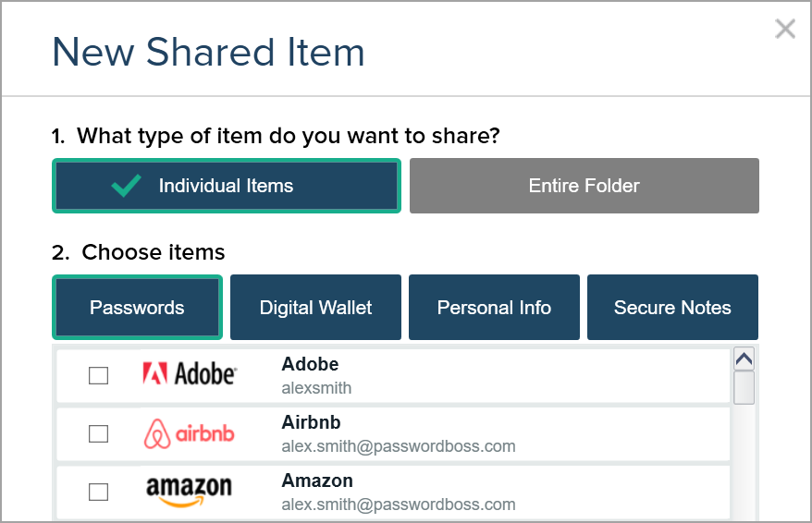Click the alexsmith username under Adobe
Screen dimensions: 812x523
pyautogui.click(x=316, y=388)
